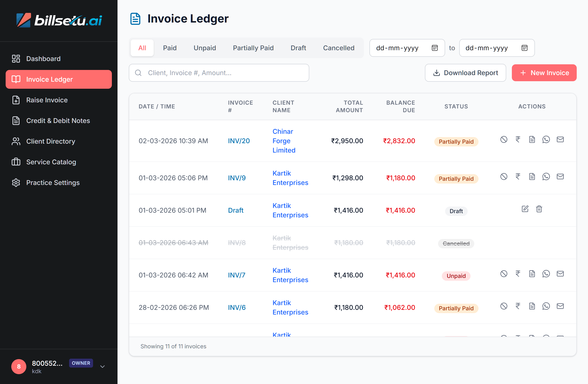Go to the Unpaid tab
This screenshot has height=384, width=588.
pos(204,48)
